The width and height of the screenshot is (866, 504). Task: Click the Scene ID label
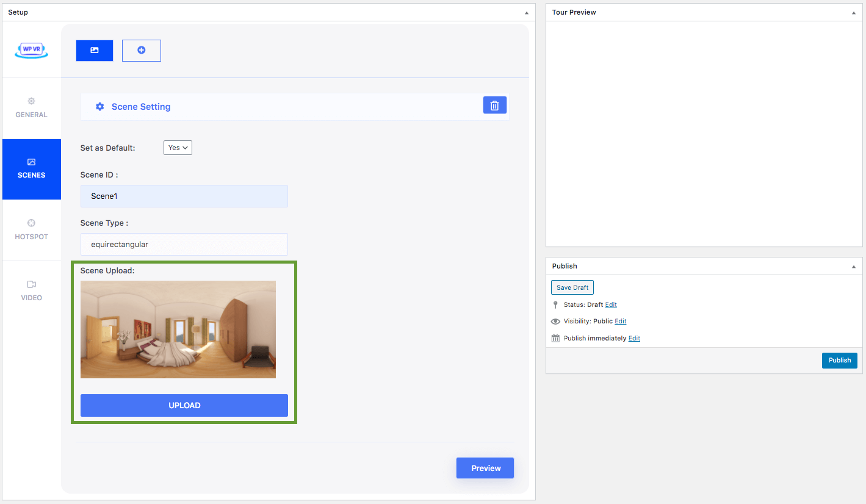pos(99,175)
